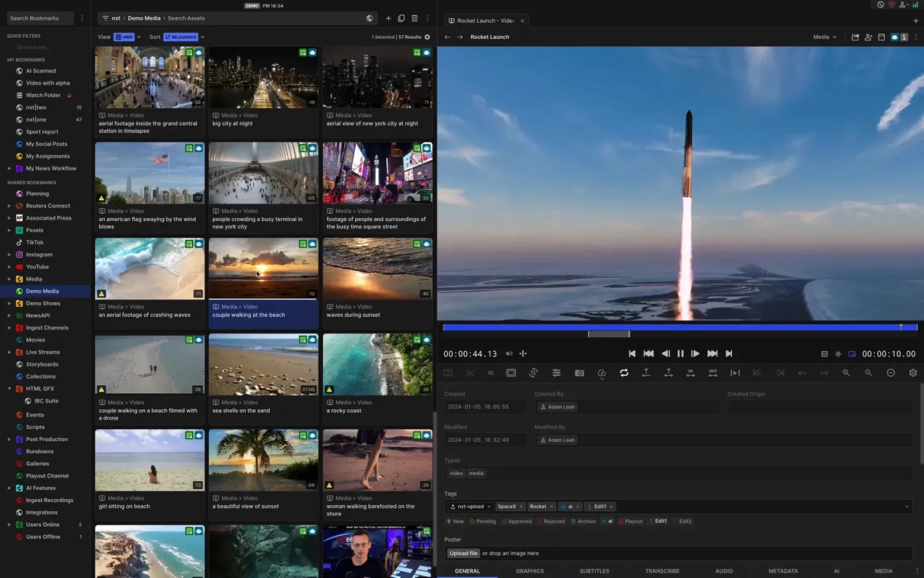This screenshot has height=578, width=924.
Task: Open player settings gear icon
Action: click(x=913, y=373)
